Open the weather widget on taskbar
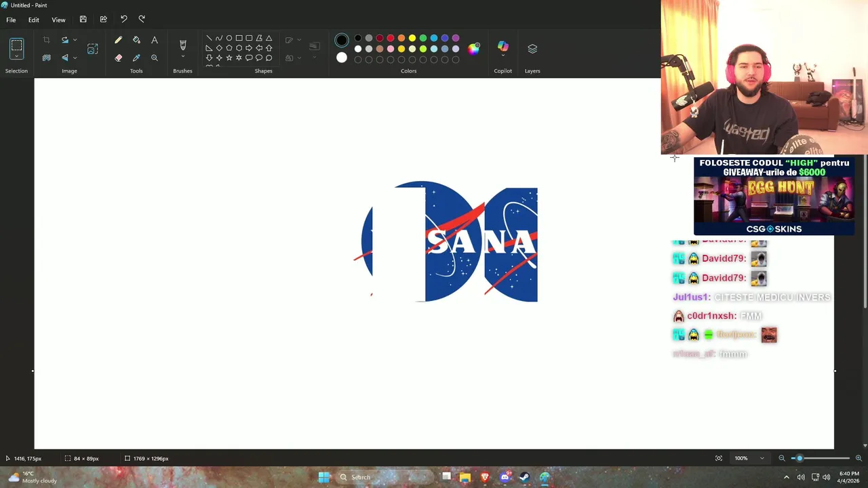The image size is (868, 488). [x=32, y=477]
